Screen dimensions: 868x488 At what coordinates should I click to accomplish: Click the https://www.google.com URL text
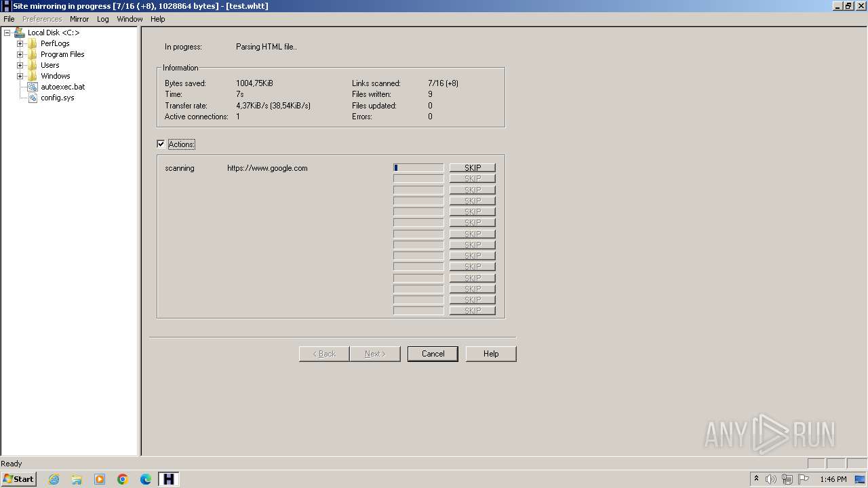[267, 168]
